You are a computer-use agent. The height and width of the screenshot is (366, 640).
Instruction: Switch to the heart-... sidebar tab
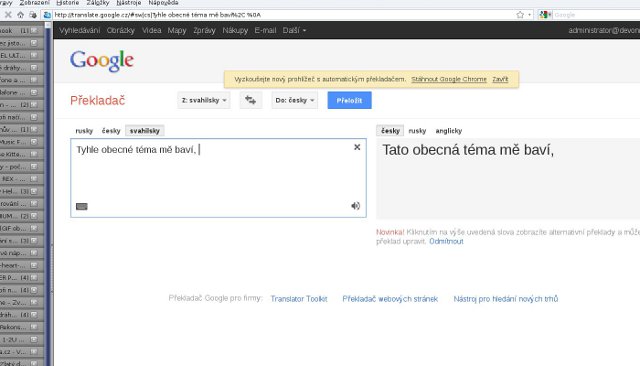[x=14, y=265]
